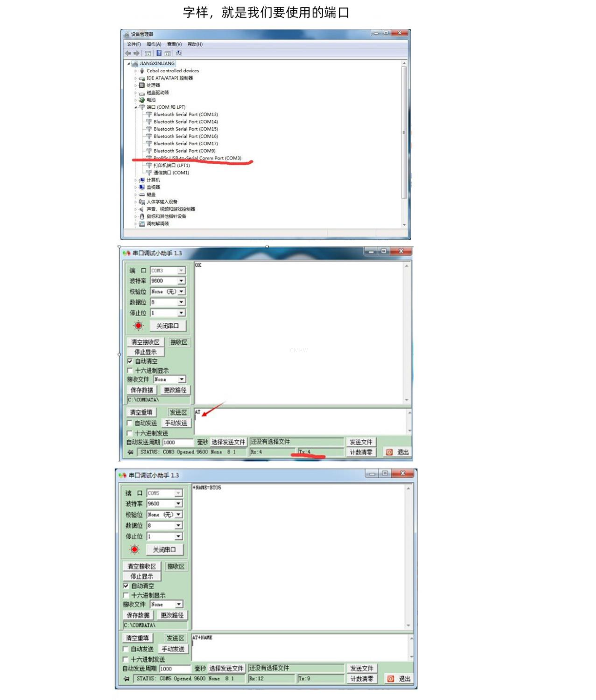Open the 校验位 dropdown in the COM5 window

[178, 514]
